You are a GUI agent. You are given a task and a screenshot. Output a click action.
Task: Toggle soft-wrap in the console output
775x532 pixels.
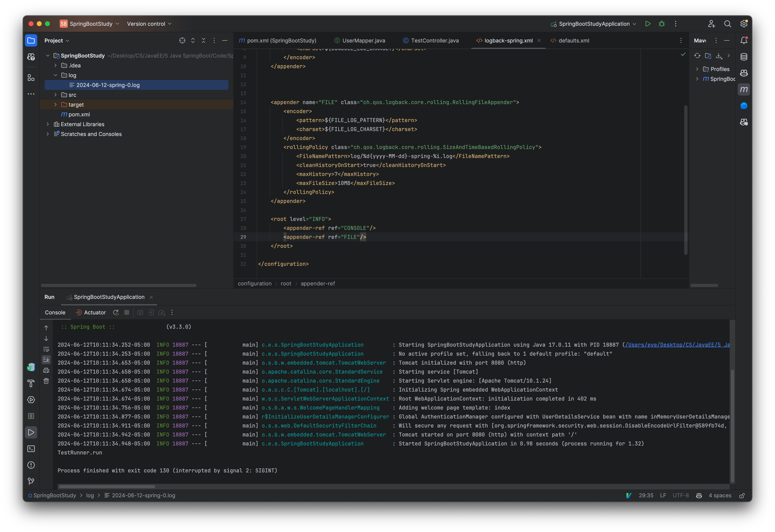(46, 349)
